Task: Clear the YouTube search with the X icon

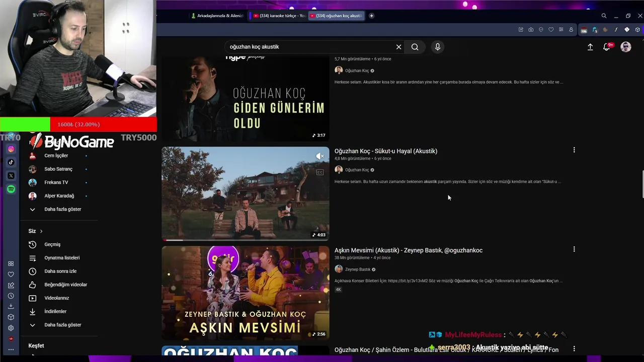Action: (398, 47)
